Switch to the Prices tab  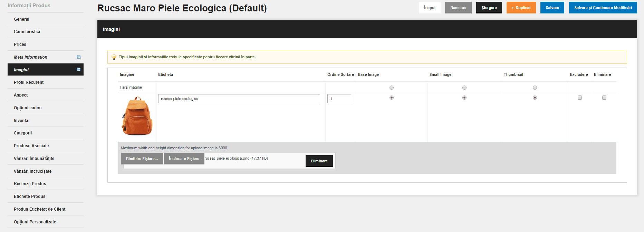(x=46, y=44)
